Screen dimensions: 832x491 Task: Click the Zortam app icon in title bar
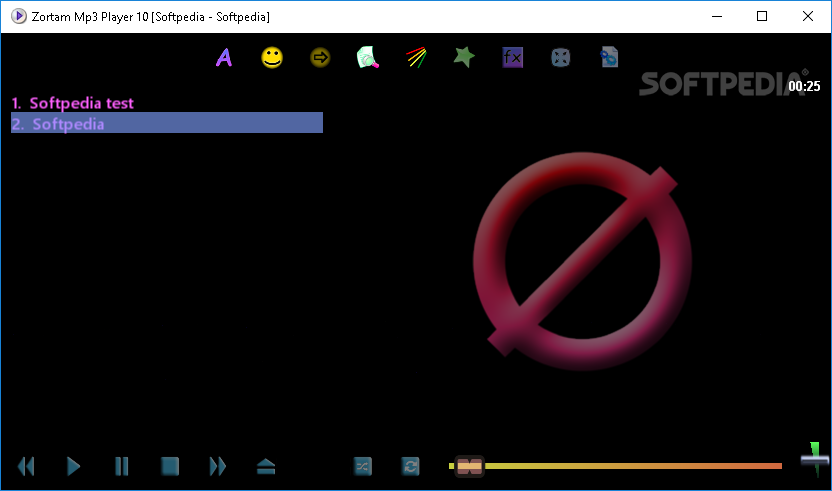click(x=19, y=16)
